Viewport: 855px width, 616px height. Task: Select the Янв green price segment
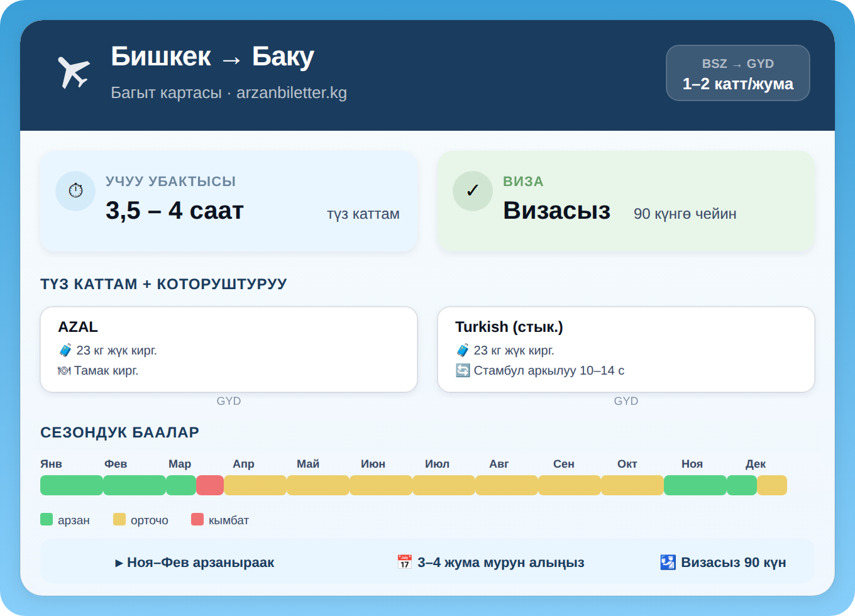pyautogui.click(x=72, y=485)
